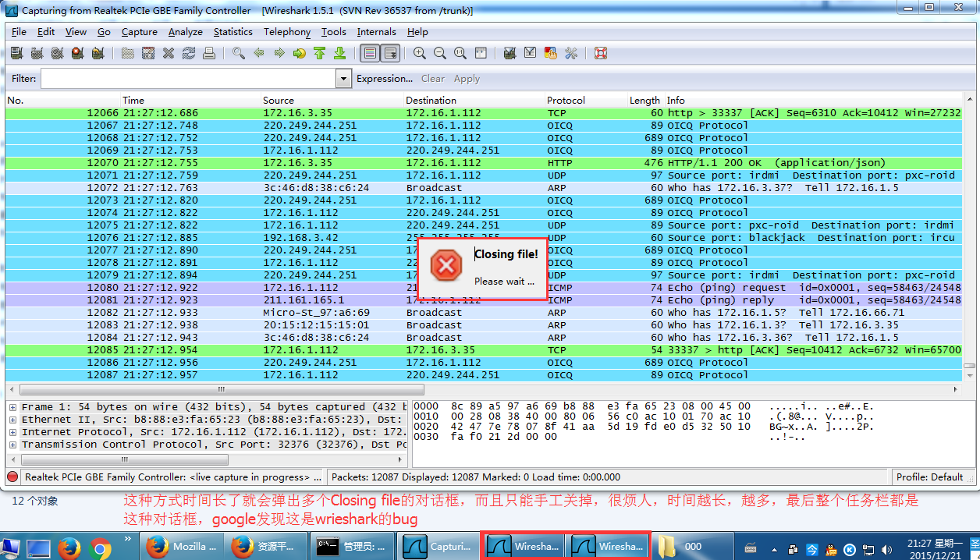980x560 pixels.
Task: Open the Telephony menu
Action: coord(287,32)
